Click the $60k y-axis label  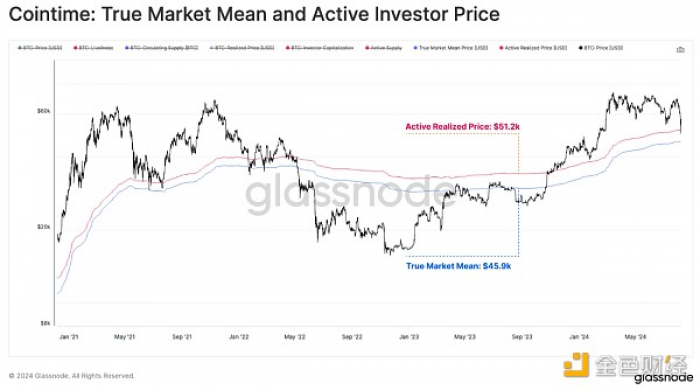click(44, 111)
